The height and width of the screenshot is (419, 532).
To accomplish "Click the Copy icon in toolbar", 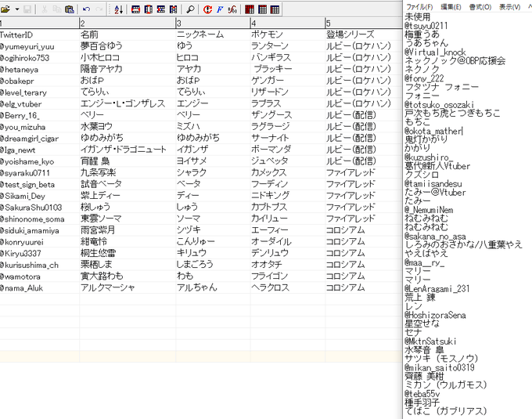I will click(x=56, y=9).
